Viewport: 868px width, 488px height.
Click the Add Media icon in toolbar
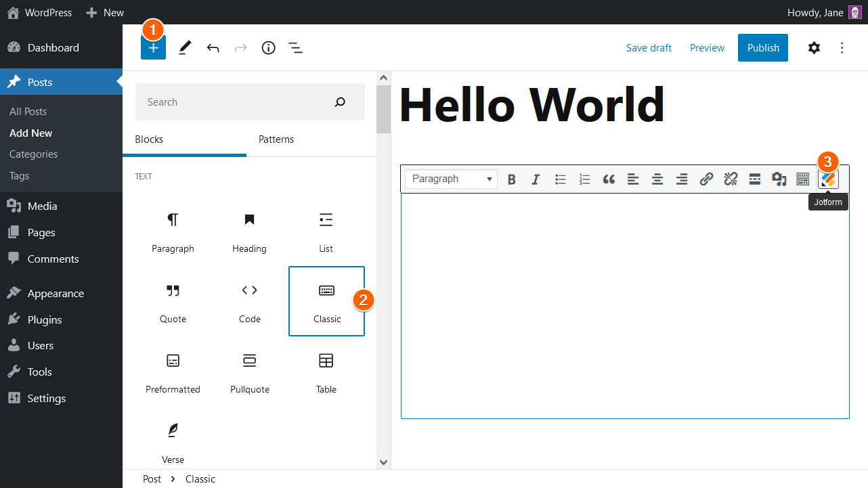coord(779,179)
